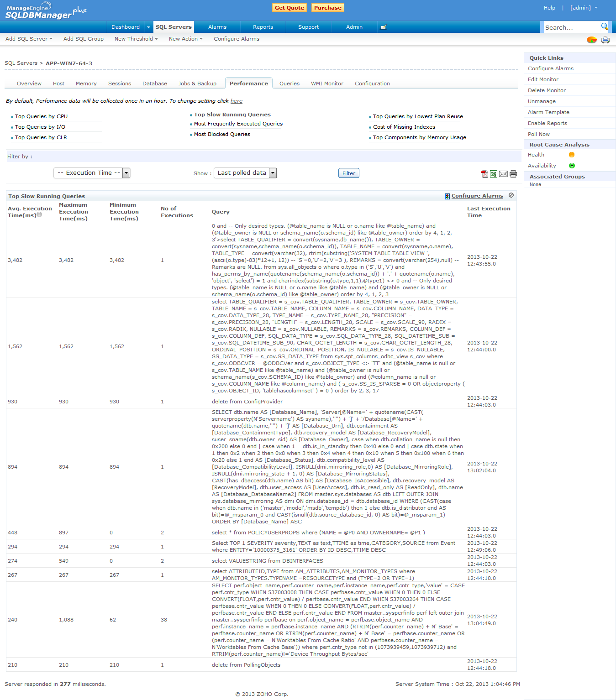Viewport: 616px width, 700px height.
Task: Click the Get Quote button
Action: click(x=290, y=8)
